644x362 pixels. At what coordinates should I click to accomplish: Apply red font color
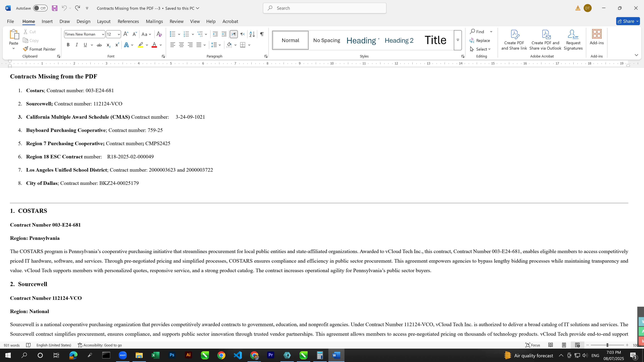click(x=154, y=45)
